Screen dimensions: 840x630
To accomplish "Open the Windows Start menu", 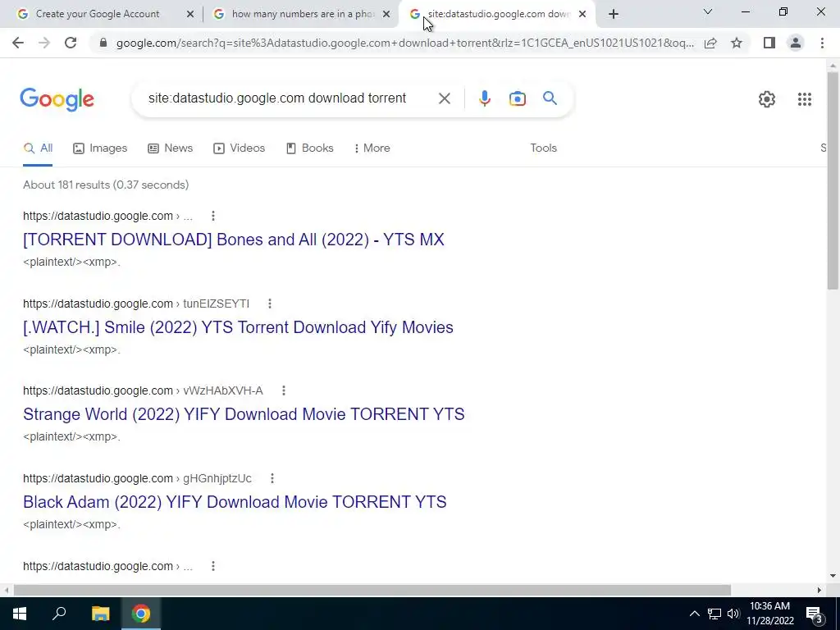I will (20, 614).
